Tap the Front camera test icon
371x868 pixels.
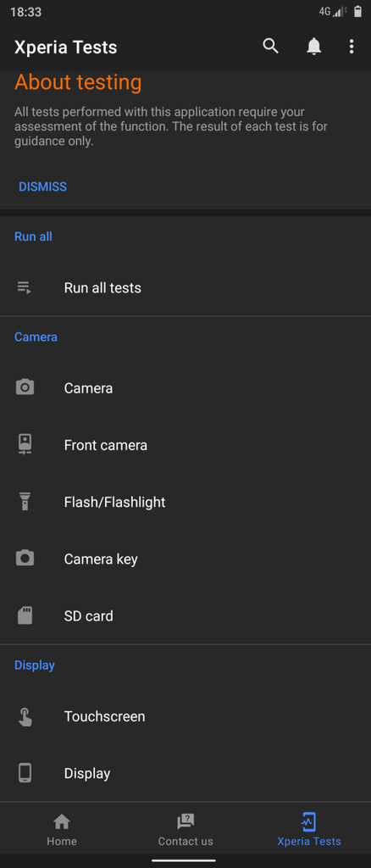point(25,444)
